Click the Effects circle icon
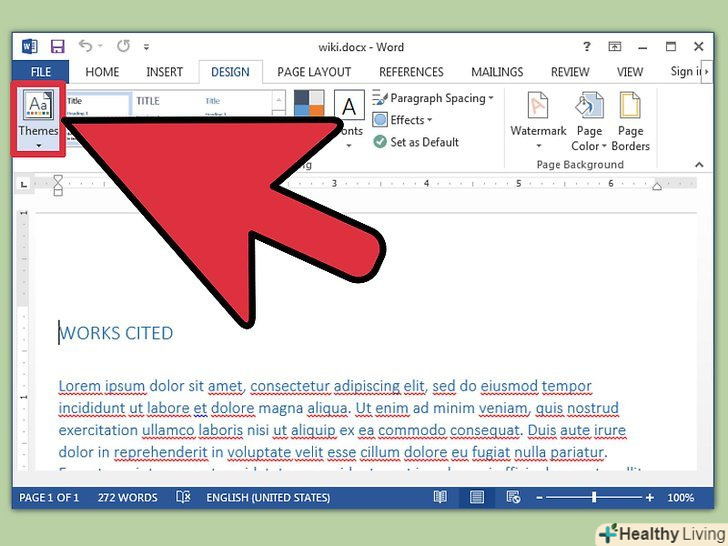Image resolution: width=728 pixels, height=546 pixels. tap(380, 120)
